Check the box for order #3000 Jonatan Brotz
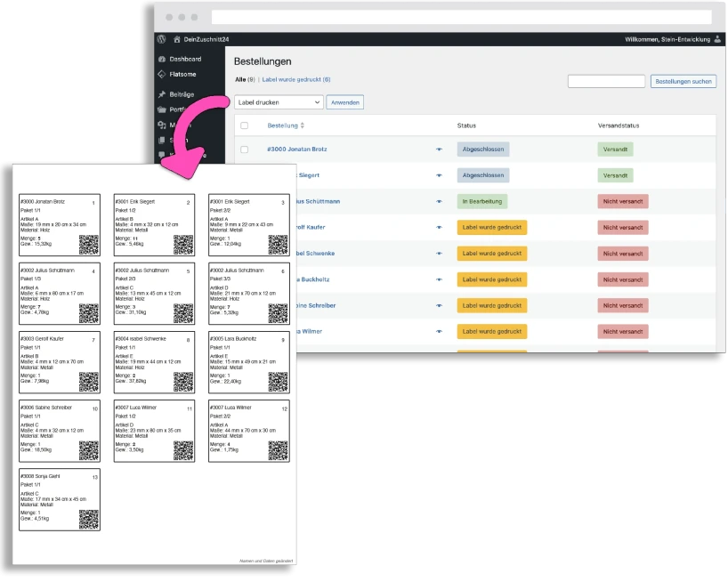The height and width of the screenshot is (582, 728). (244, 150)
